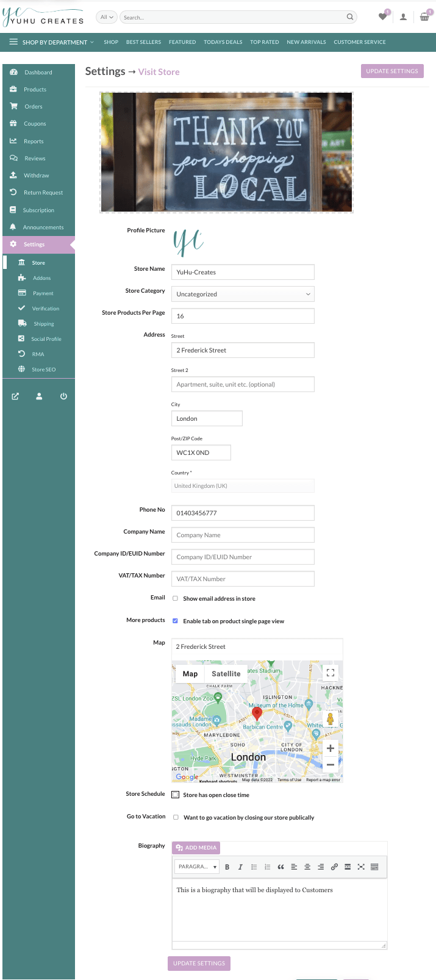The height and width of the screenshot is (980, 436).
Task: Click the log out power icon
Action: (x=63, y=396)
